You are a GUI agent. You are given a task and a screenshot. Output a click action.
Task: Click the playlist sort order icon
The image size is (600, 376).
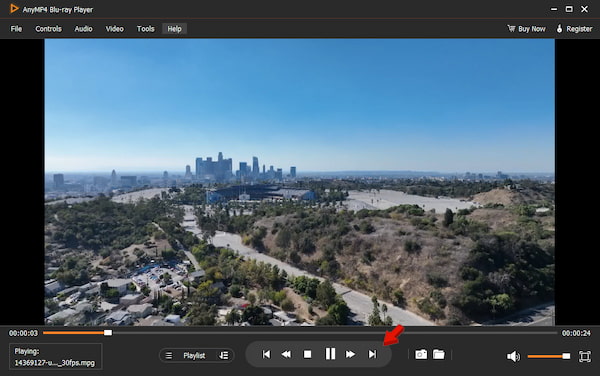(x=224, y=356)
